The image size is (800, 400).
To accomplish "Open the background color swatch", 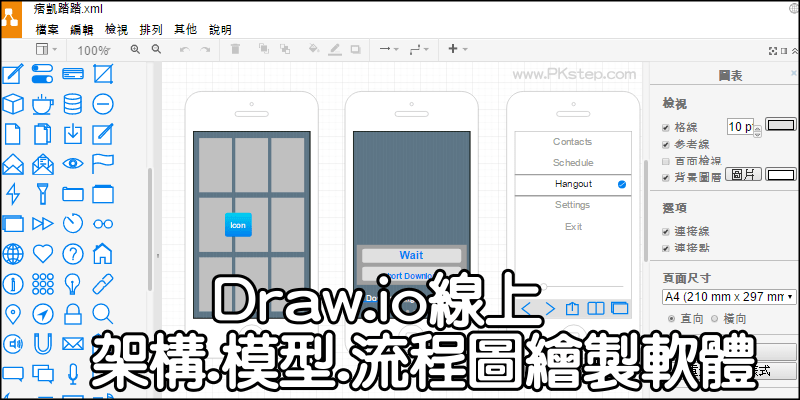I will [781, 175].
